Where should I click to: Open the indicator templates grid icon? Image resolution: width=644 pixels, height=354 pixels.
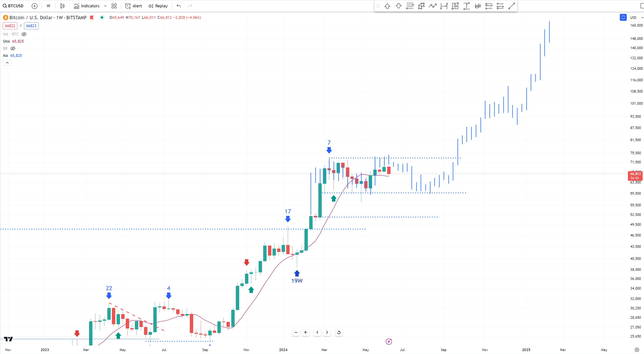point(114,6)
